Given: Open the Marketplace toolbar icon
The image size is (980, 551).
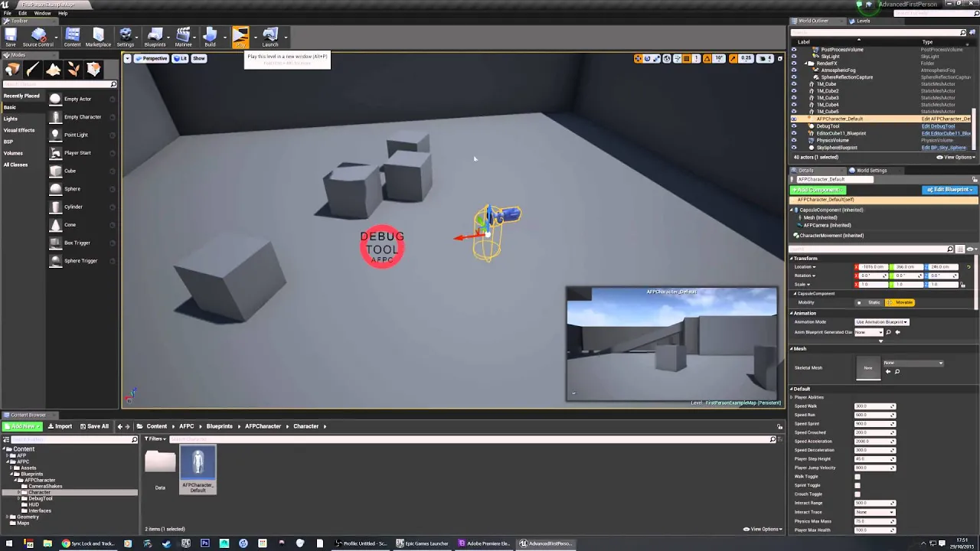Looking at the screenshot, I should tap(98, 37).
